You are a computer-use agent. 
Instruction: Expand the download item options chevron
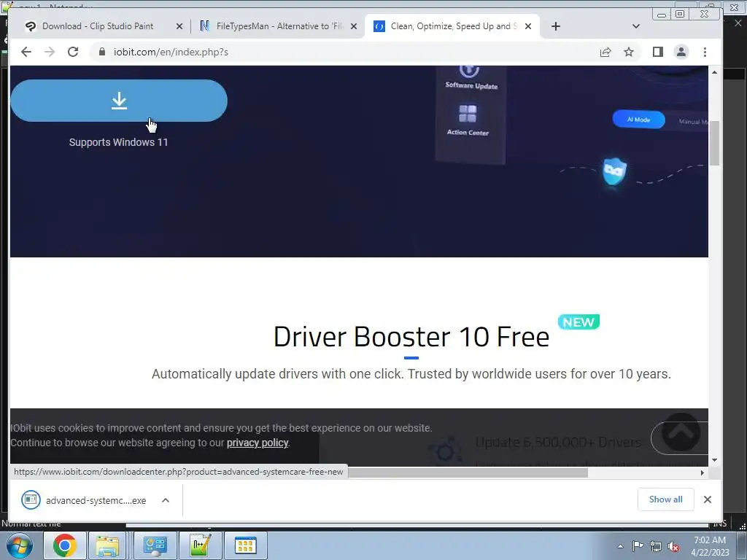(x=166, y=500)
